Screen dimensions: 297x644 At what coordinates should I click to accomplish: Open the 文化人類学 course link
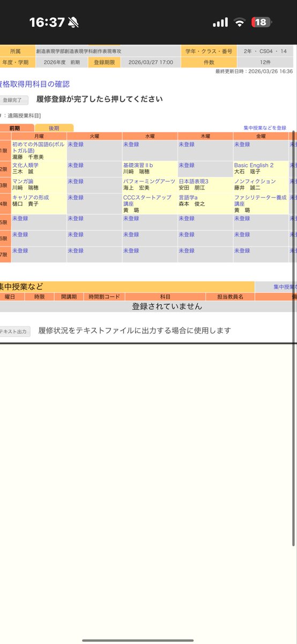tap(26, 165)
